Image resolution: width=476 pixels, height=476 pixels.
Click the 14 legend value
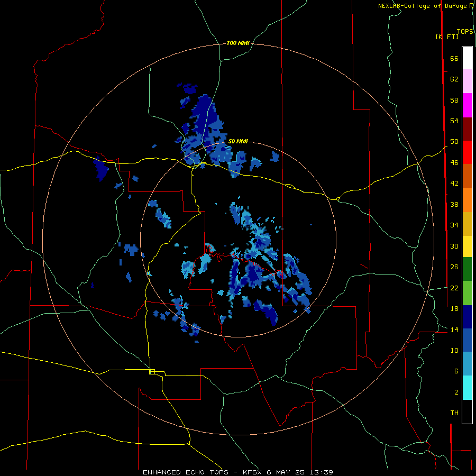pyautogui.click(x=454, y=329)
